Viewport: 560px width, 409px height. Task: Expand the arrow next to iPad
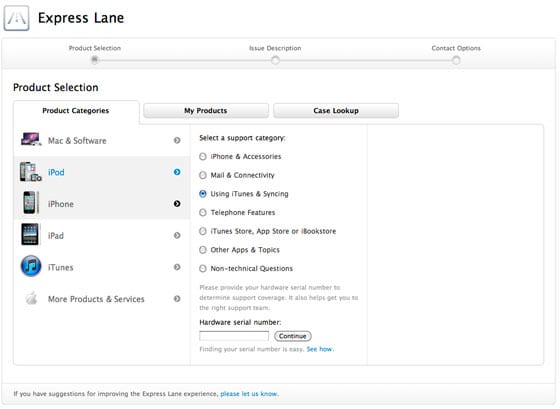point(177,235)
